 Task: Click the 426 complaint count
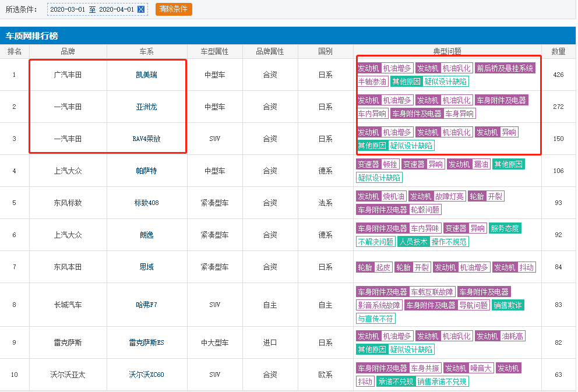tap(558, 75)
